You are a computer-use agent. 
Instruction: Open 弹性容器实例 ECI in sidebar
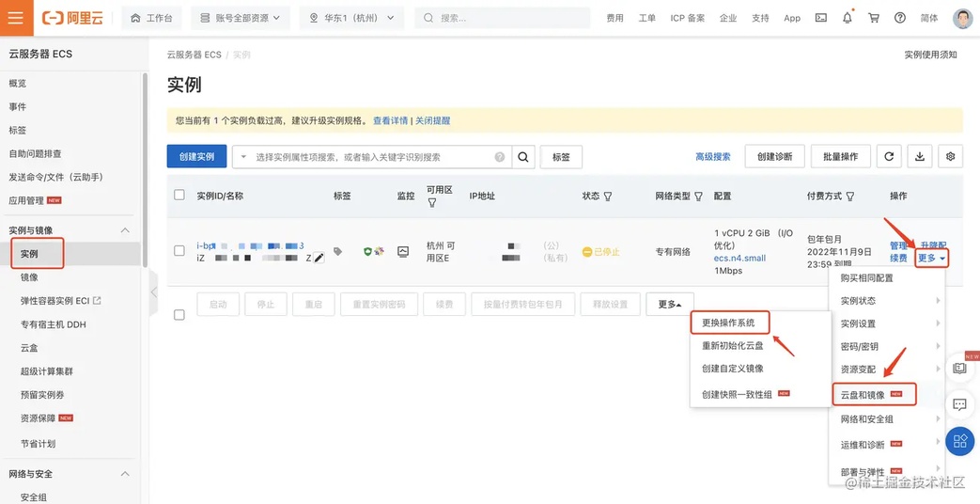coord(61,301)
